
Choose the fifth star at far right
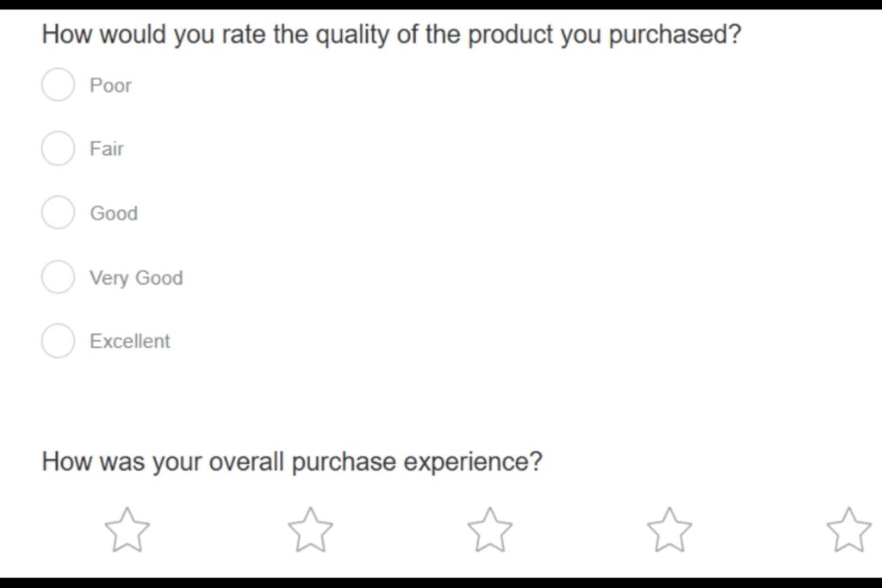pos(848,529)
